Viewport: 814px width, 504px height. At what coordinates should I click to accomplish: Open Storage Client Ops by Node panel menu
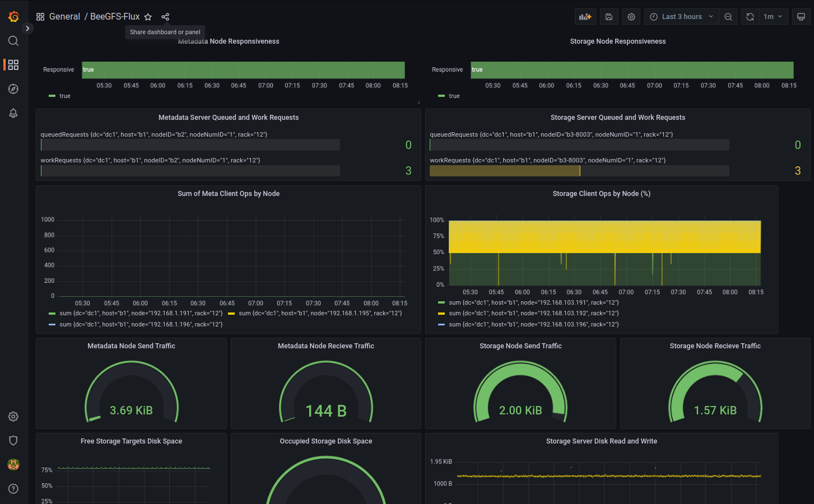602,194
